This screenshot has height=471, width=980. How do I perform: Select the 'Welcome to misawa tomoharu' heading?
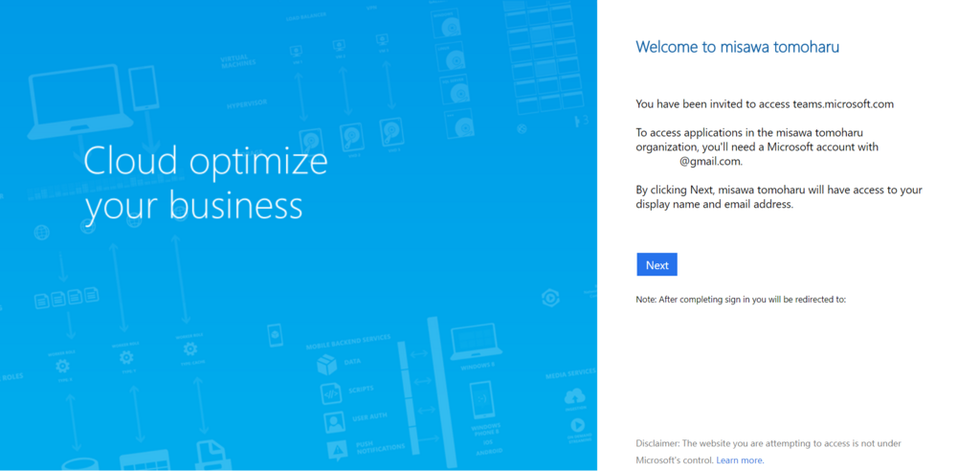[738, 47]
